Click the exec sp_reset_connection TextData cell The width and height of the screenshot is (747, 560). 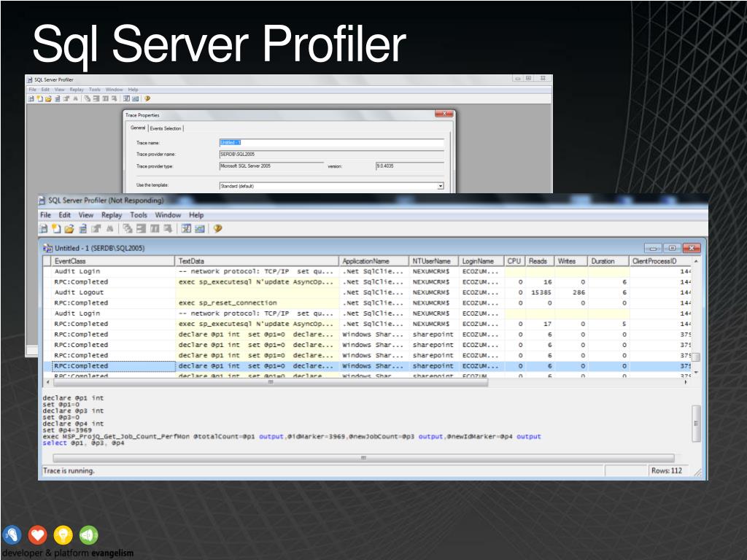point(257,303)
